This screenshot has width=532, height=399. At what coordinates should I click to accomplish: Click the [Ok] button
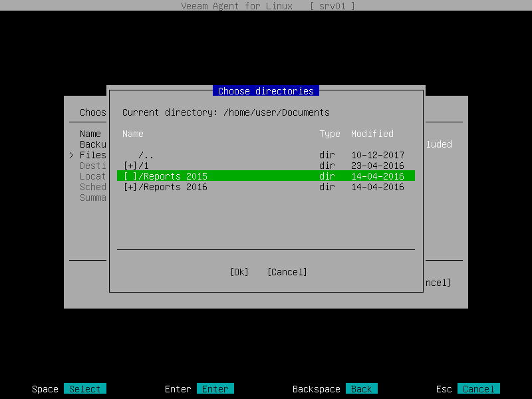tap(239, 272)
